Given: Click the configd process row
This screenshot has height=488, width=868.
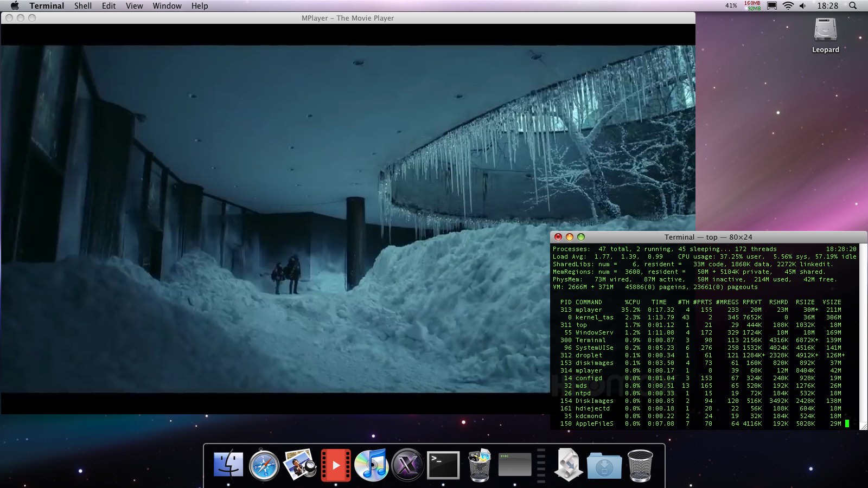Looking at the screenshot, I should point(700,378).
